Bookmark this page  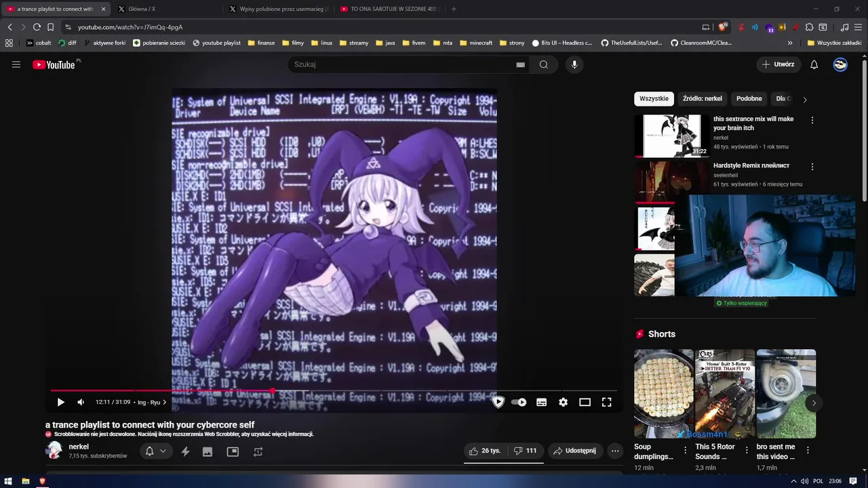pos(50,27)
